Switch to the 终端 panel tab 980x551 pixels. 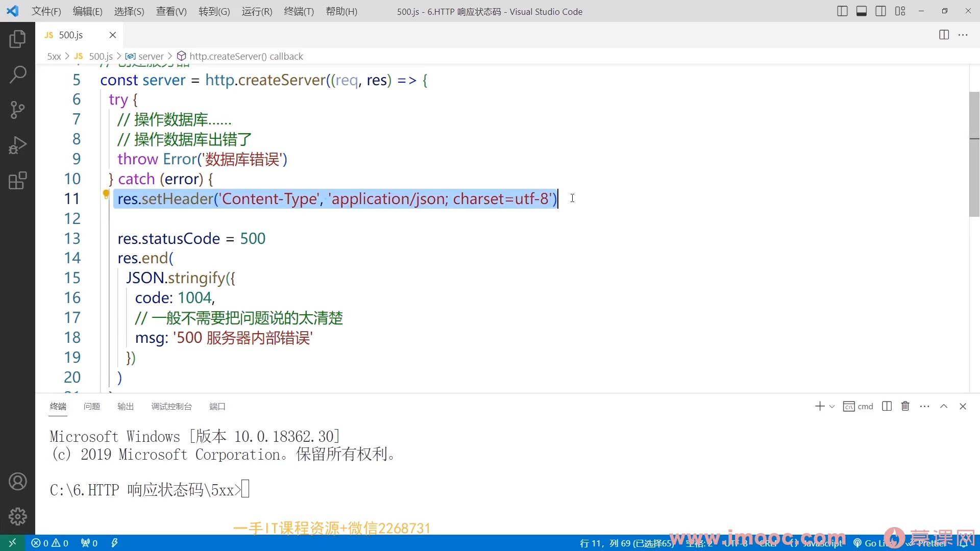(58, 406)
